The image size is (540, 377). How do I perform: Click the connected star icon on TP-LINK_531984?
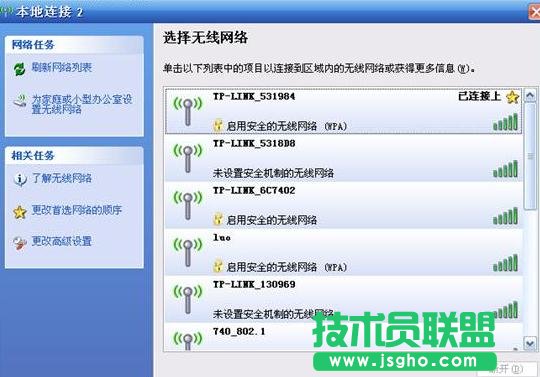[512, 97]
